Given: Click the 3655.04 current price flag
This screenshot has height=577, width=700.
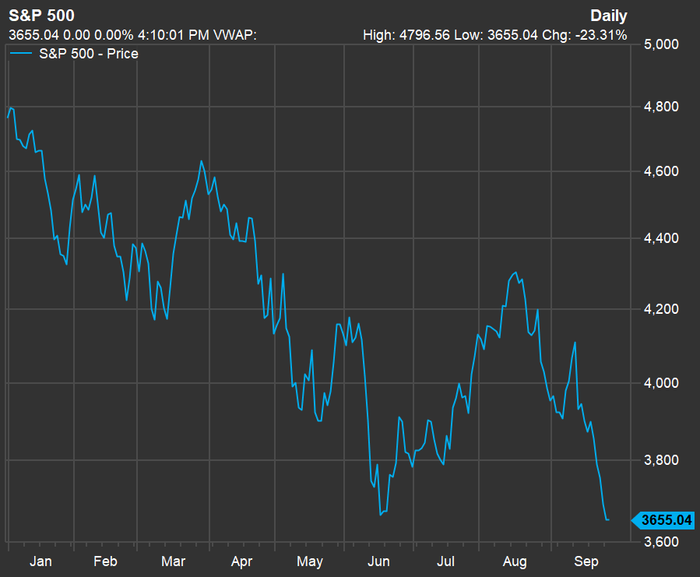Looking at the screenshot, I should tap(663, 520).
